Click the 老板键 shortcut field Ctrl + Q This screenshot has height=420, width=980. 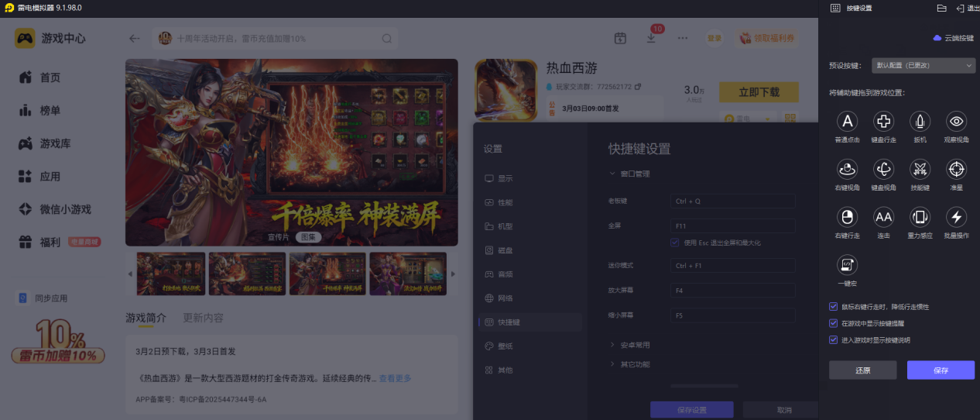(733, 201)
